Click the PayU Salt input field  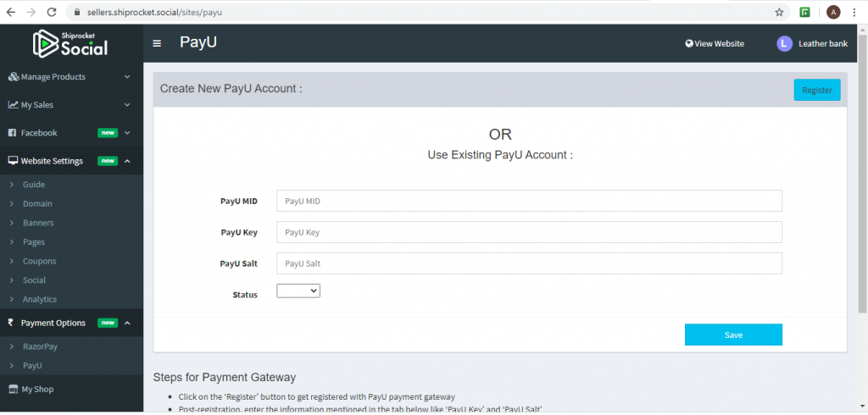pyautogui.click(x=529, y=263)
